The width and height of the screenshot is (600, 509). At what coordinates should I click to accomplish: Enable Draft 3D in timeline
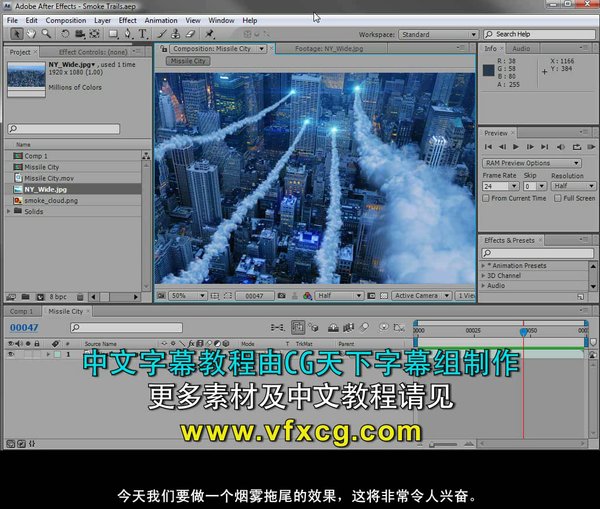314,328
